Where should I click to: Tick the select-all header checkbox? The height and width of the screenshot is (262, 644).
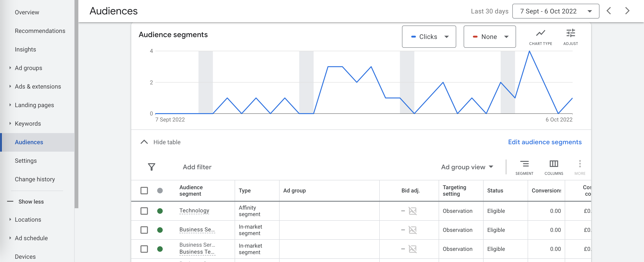tap(144, 191)
